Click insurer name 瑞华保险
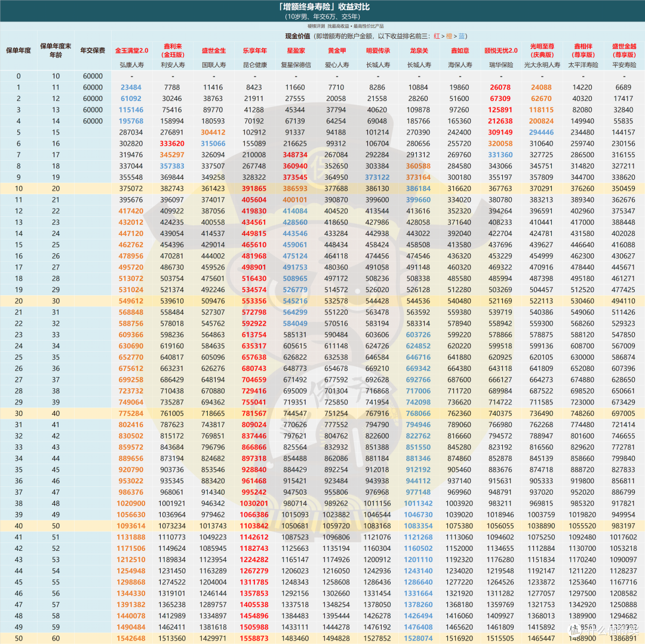The height and width of the screenshot is (644, 645). [x=501, y=65]
